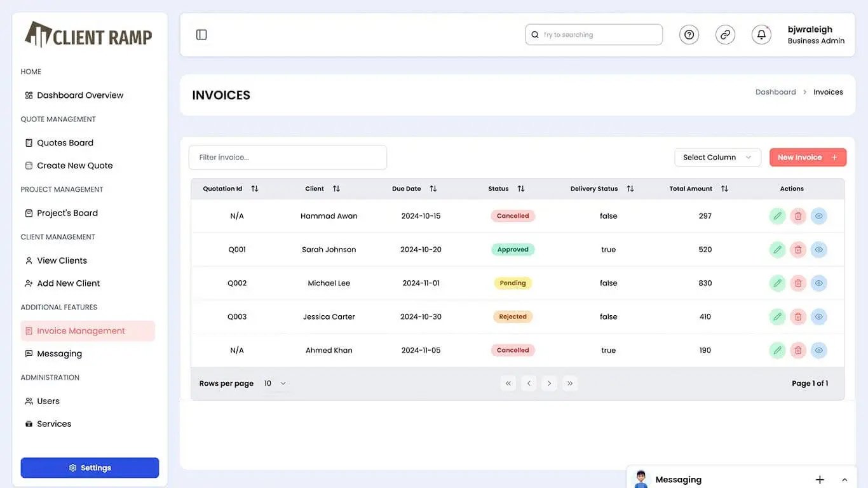Image resolution: width=868 pixels, height=488 pixels.
Task: Delete Hammad Awan's invoice
Action: tap(798, 216)
